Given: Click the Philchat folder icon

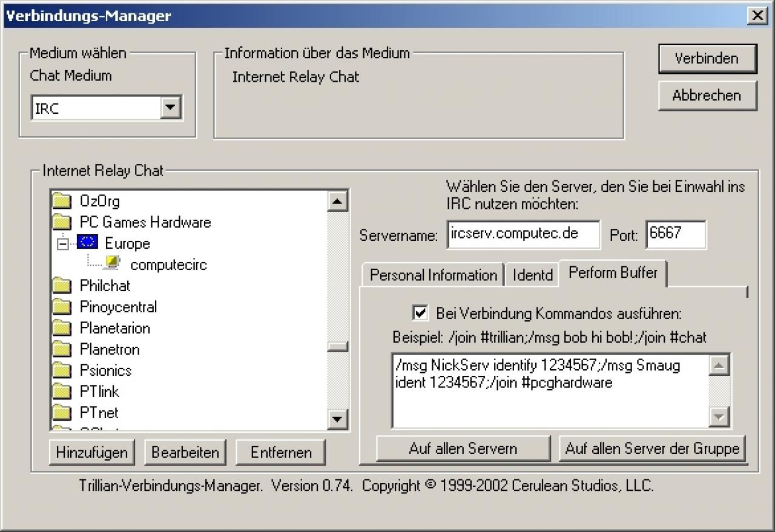Looking at the screenshot, I should (x=61, y=286).
